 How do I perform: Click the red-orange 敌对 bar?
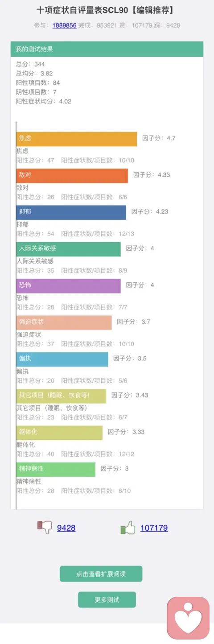72,175
